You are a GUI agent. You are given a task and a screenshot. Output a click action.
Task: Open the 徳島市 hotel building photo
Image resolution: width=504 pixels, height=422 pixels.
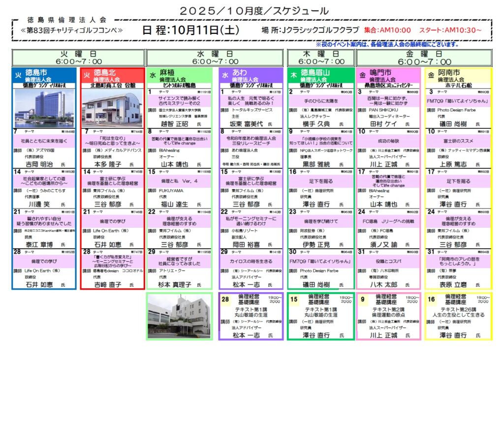[44, 107]
